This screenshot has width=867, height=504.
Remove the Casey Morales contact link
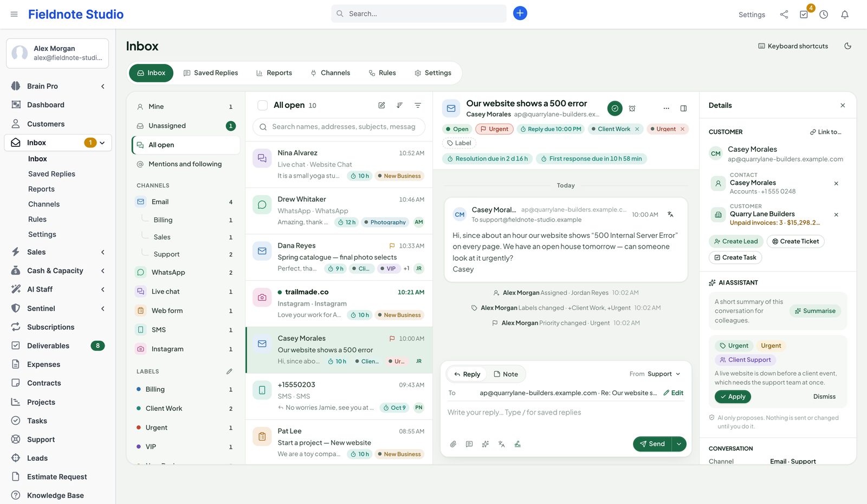coord(836,183)
